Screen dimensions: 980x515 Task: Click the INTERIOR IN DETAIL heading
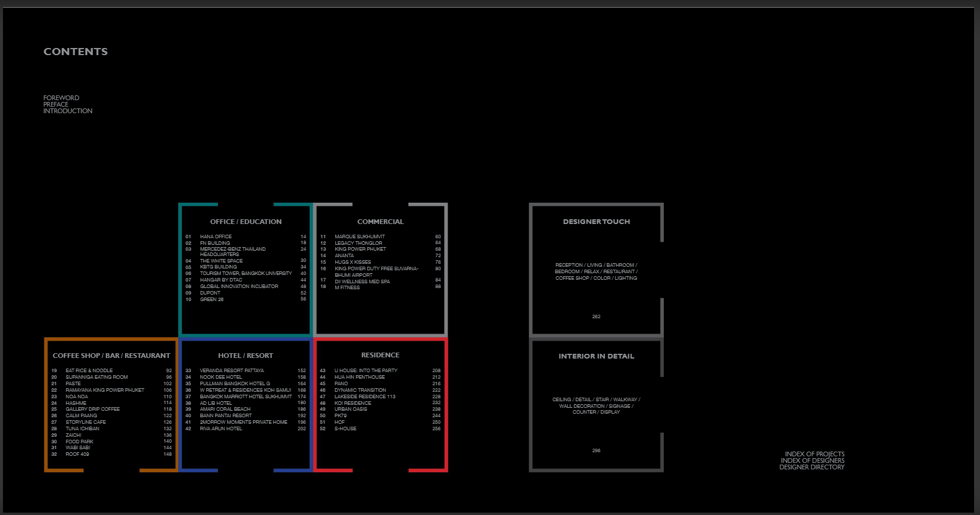pos(596,356)
